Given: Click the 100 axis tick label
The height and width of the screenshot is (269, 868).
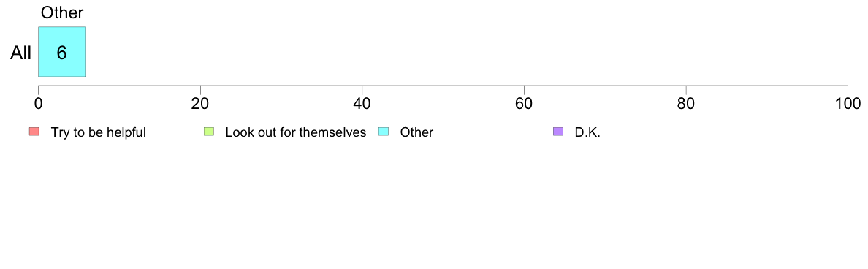Looking at the screenshot, I should point(848,104).
